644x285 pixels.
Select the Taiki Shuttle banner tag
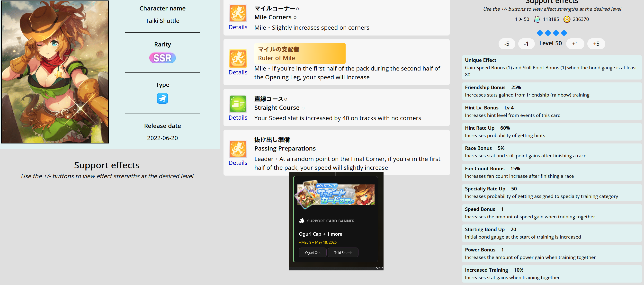point(343,252)
